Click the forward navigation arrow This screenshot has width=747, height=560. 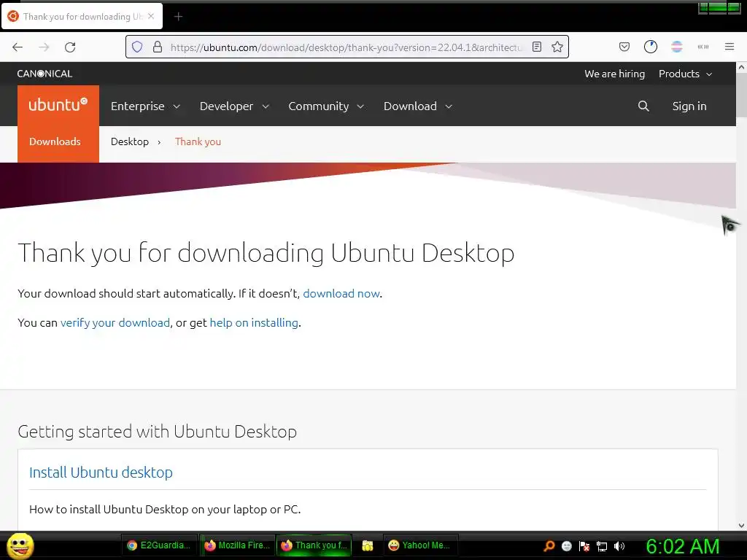44,47
